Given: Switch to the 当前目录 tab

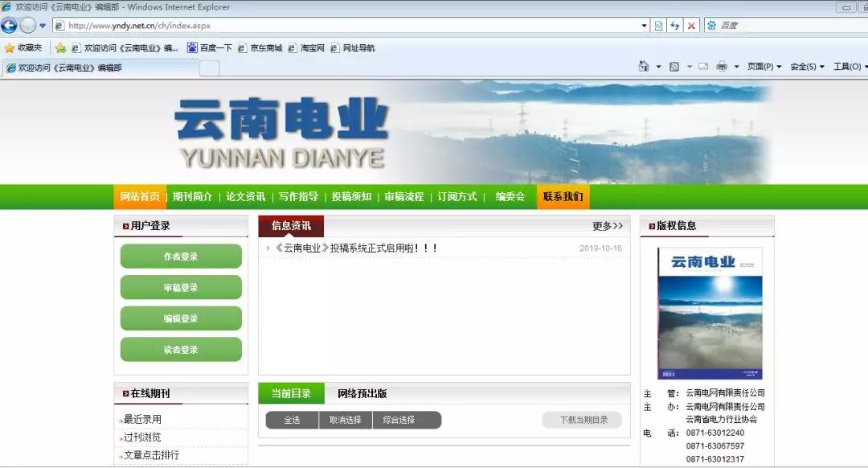Looking at the screenshot, I should coord(291,393).
